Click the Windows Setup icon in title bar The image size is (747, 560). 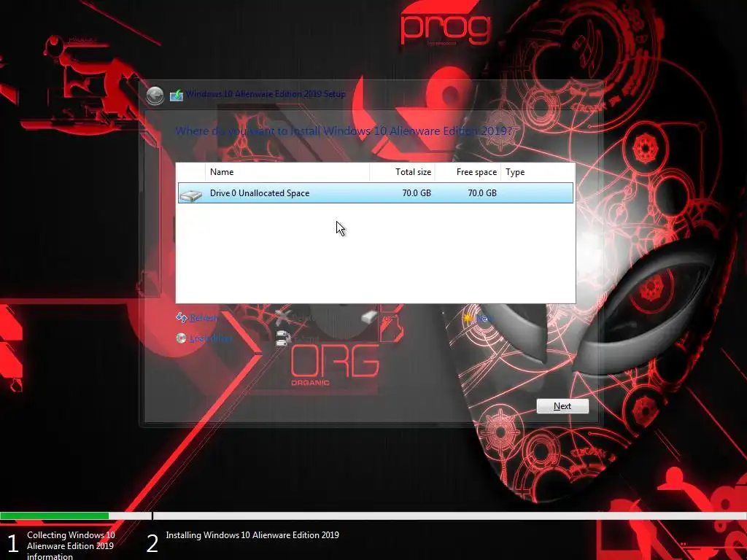pyautogui.click(x=177, y=96)
